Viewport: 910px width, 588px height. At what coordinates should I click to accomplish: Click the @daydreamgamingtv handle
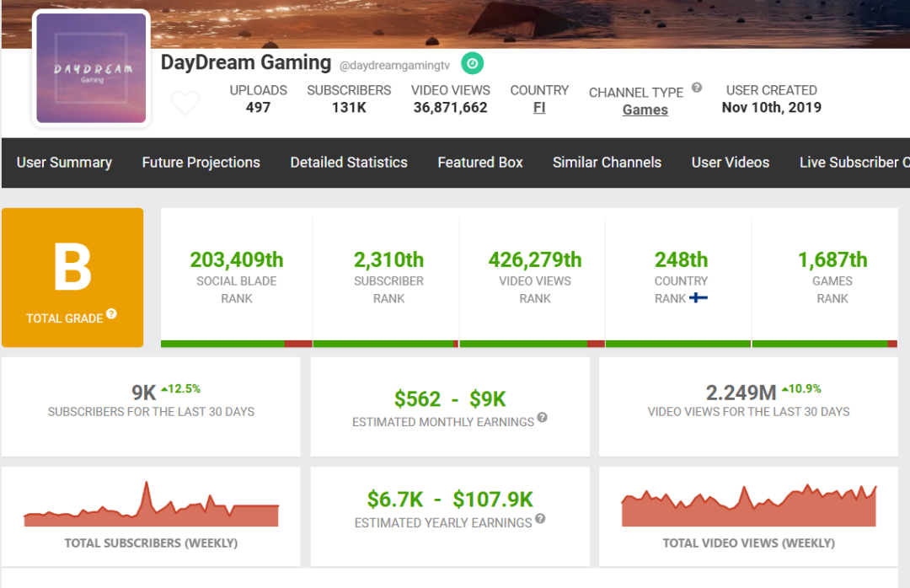394,66
